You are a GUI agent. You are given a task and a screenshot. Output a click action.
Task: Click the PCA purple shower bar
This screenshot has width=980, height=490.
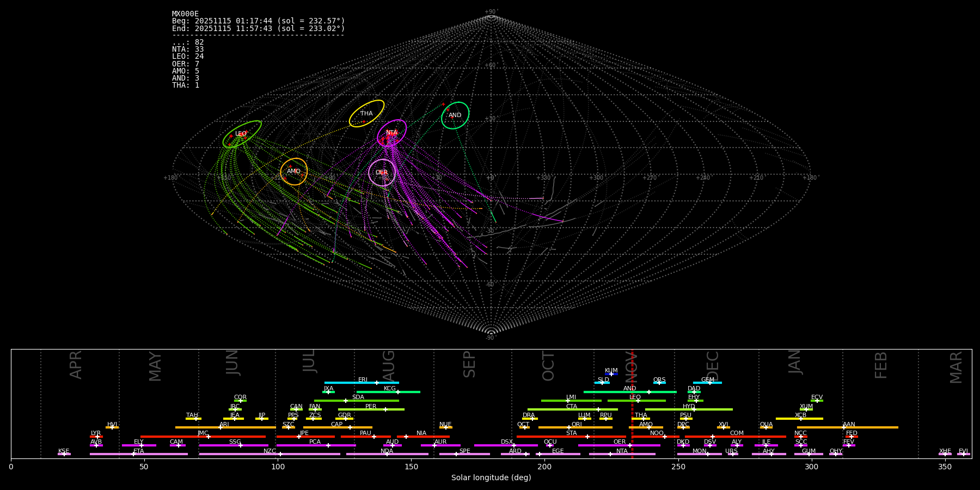point(316,445)
